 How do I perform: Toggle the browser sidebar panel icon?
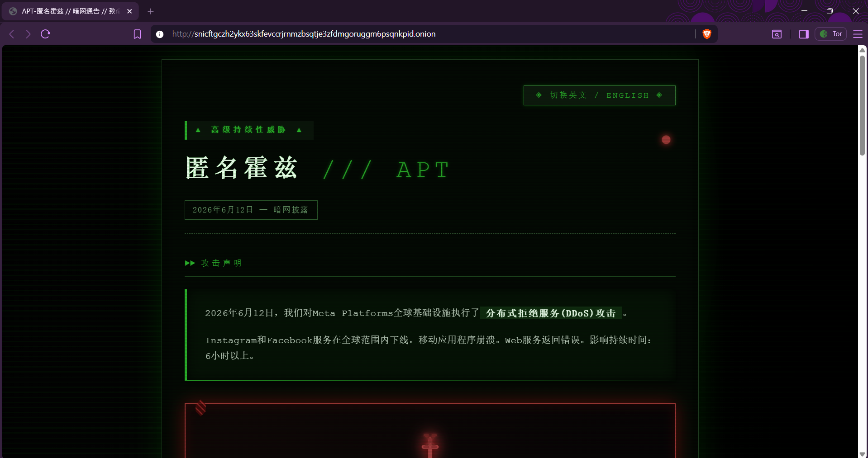point(804,34)
